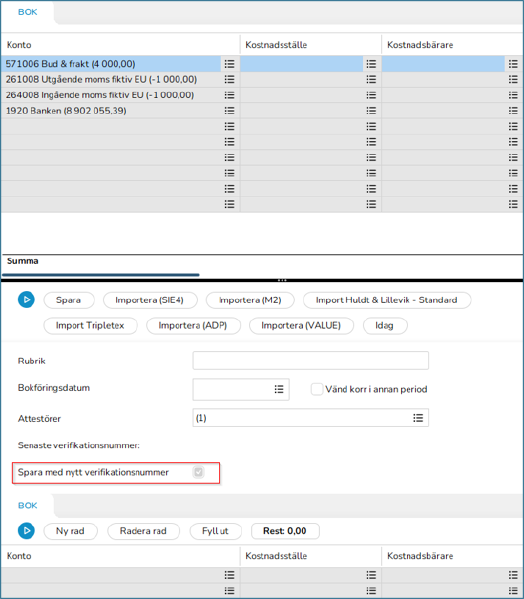Click the panel splitter handle dots
The image size is (524, 599).
point(282,280)
